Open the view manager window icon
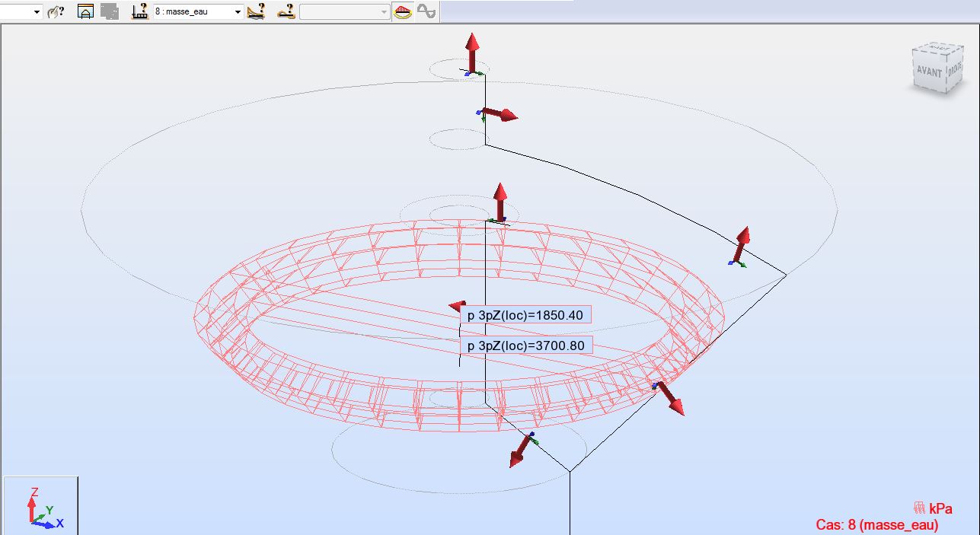Screen dimensions: 980x535 (x=84, y=11)
